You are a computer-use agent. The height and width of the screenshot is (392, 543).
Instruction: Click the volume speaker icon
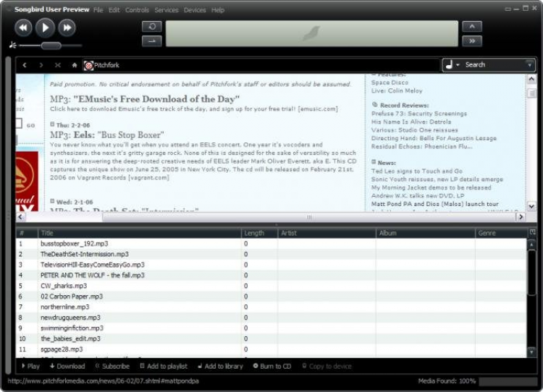coord(13,45)
